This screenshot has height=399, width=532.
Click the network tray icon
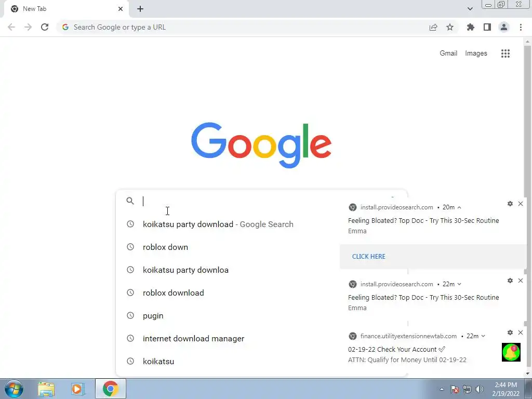pyautogui.click(x=467, y=389)
